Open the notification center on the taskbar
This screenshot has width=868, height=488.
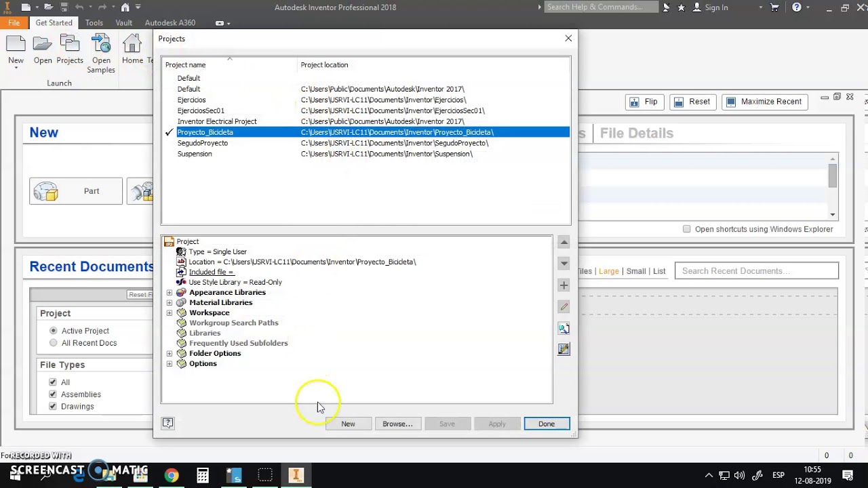848,475
